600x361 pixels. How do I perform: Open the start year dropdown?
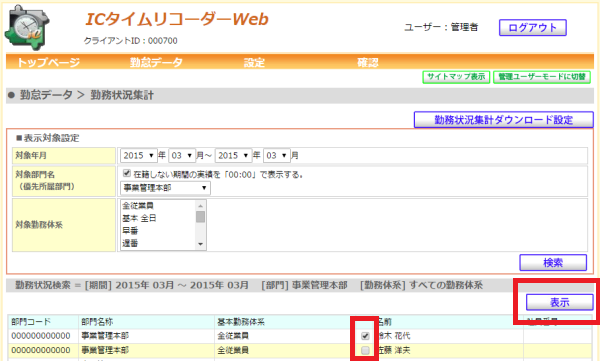(139, 155)
